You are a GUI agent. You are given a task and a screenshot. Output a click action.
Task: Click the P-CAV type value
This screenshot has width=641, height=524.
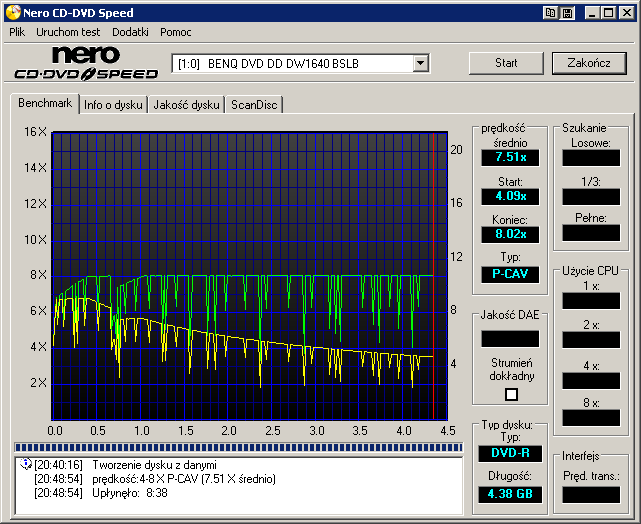[510, 274]
